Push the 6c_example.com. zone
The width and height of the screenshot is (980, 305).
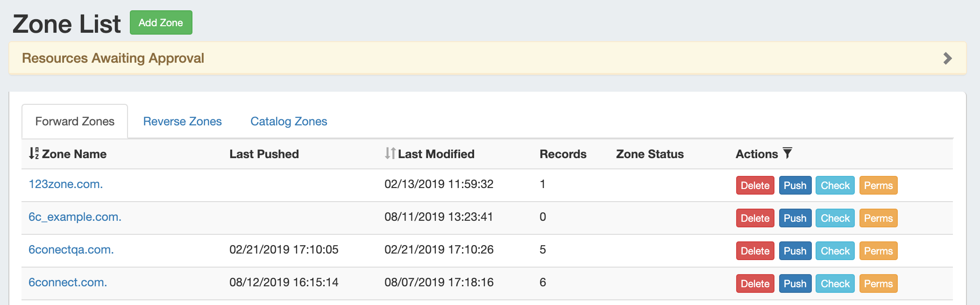[795, 218]
